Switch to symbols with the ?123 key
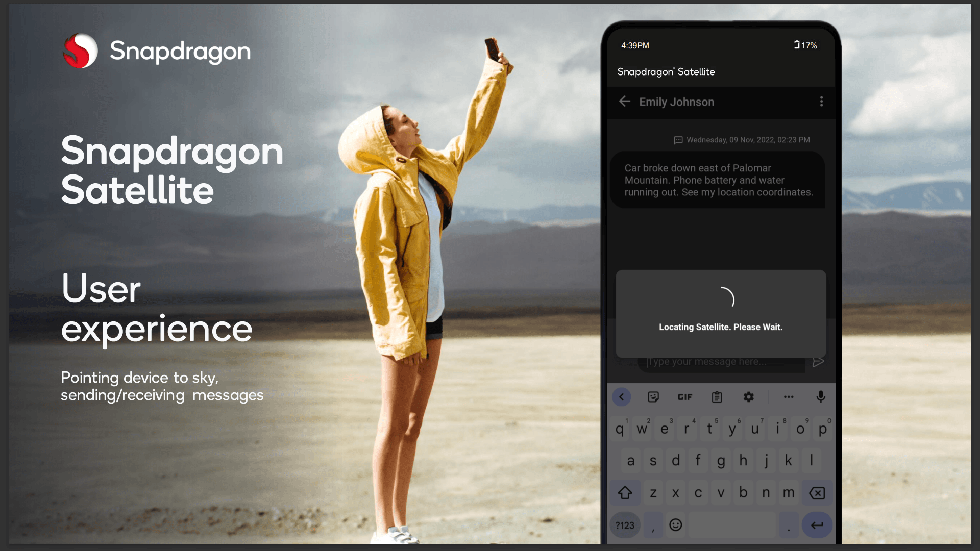Viewport: 980px width, 551px height. pyautogui.click(x=625, y=525)
